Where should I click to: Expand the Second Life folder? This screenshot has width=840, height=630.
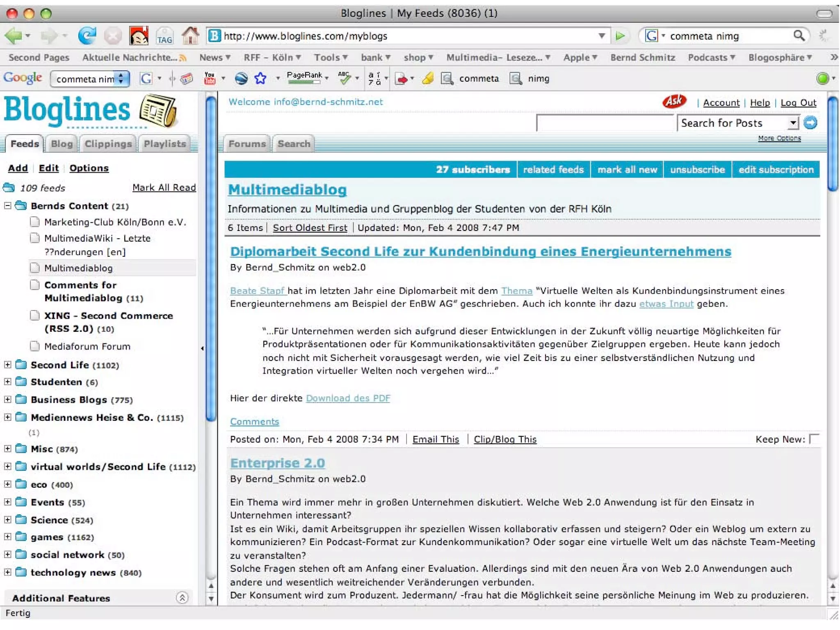coord(7,365)
